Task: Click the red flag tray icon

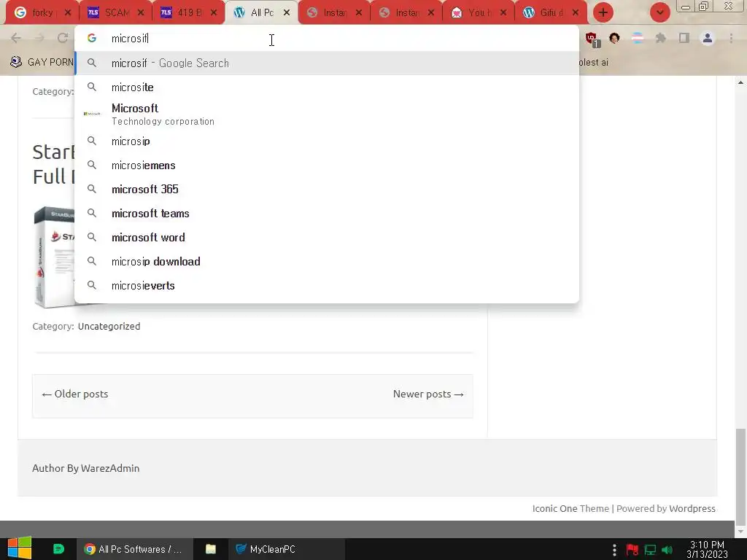Action: coord(632,550)
